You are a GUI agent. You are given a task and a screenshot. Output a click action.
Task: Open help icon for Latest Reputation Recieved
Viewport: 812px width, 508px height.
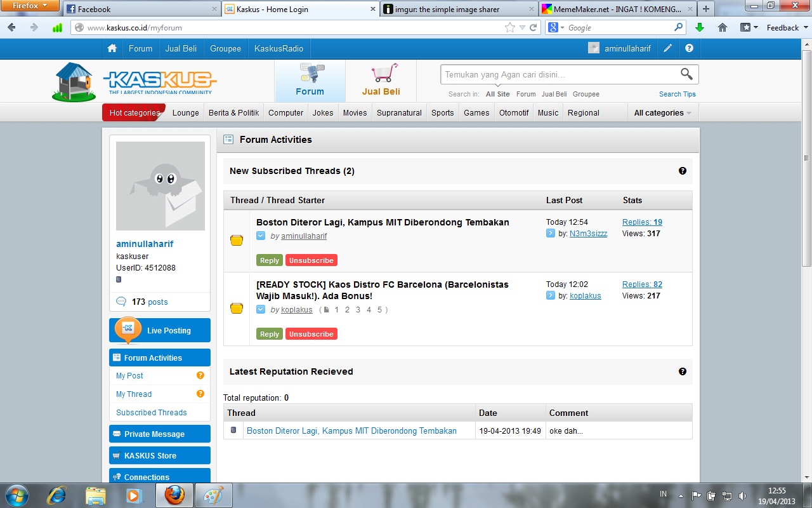pyautogui.click(x=683, y=371)
